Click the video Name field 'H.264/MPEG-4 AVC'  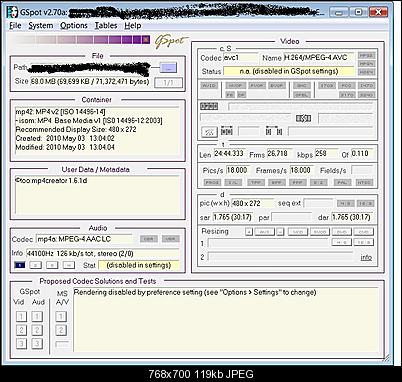(x=319, y=58)
